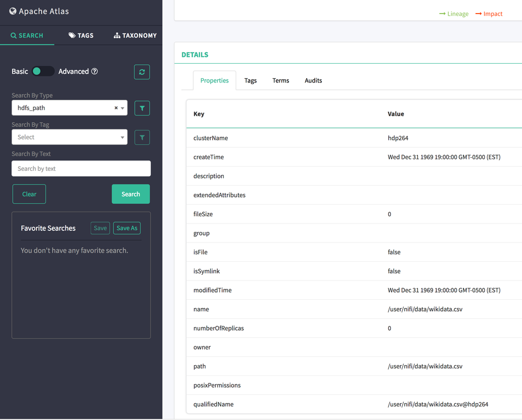Click the group key
This screenshot has width=522, height=420.
[201, 234]
